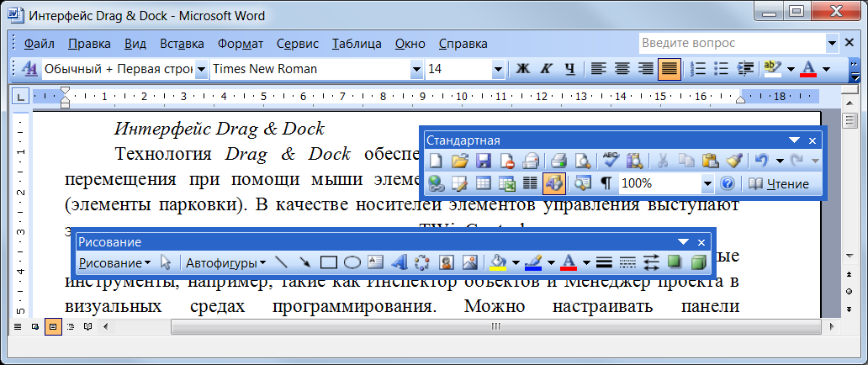Screen dimensions: 868x365
Task: Expand the Times New Roman font list
Action: (416, 70)
